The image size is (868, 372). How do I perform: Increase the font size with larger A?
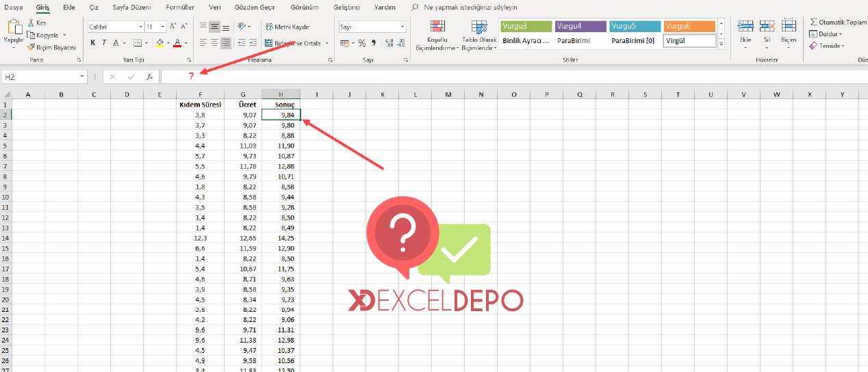click(x=173, y=27)
